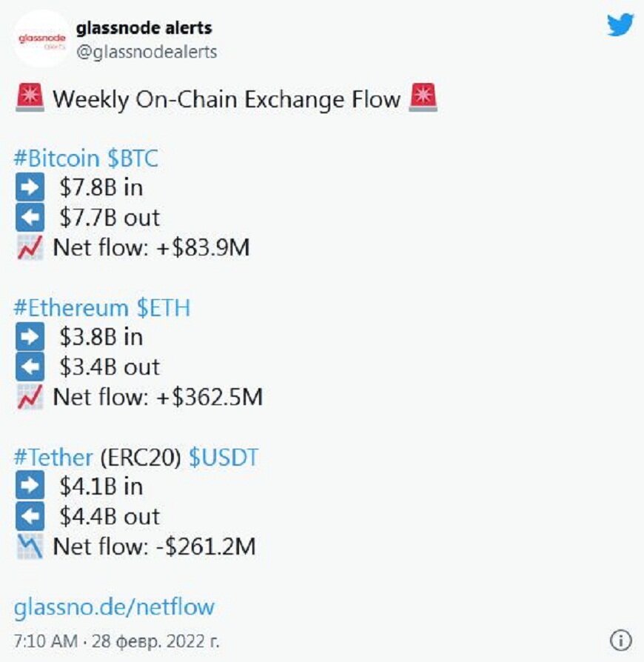Click the Bitcoin net flow rising chart icon
The image size is (644, 662).
coord(30,247)
